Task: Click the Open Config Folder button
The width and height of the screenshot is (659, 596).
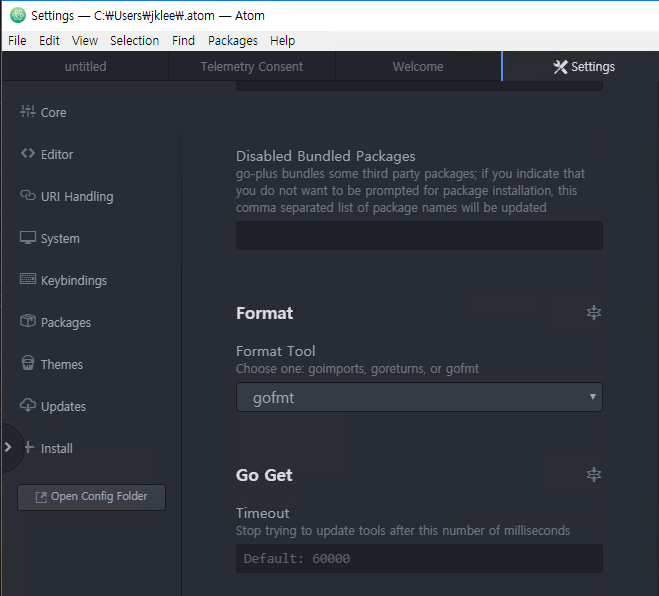Action: point(91,497)
